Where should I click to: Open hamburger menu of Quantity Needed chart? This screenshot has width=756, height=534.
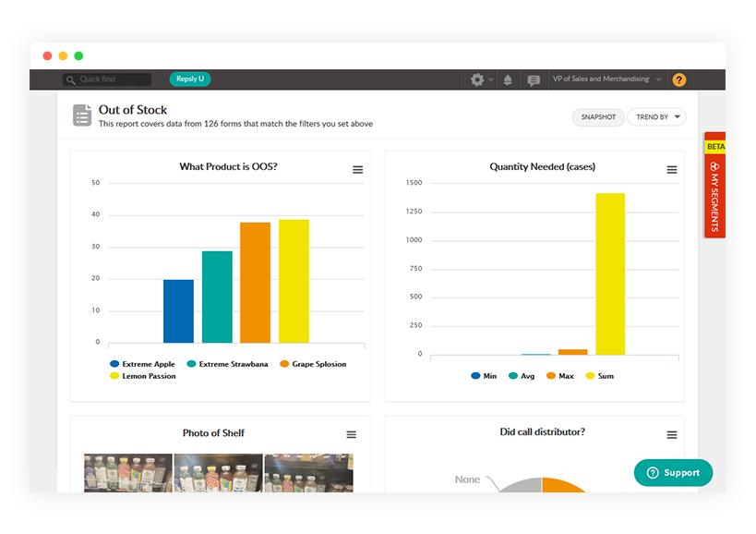[671, 170]
